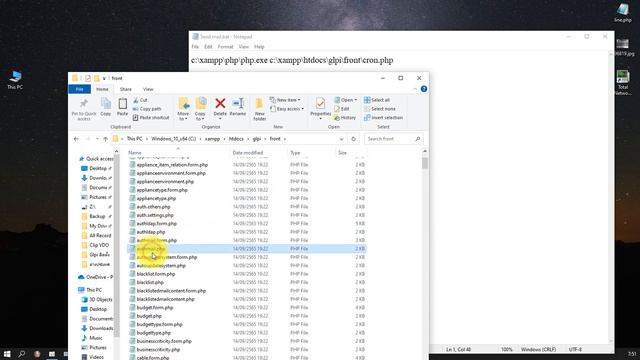This screenshot has width=640, height=360.
Task: Switch to the Home ribbon tab
Action: pyautogui.click(x=102, y=89)
